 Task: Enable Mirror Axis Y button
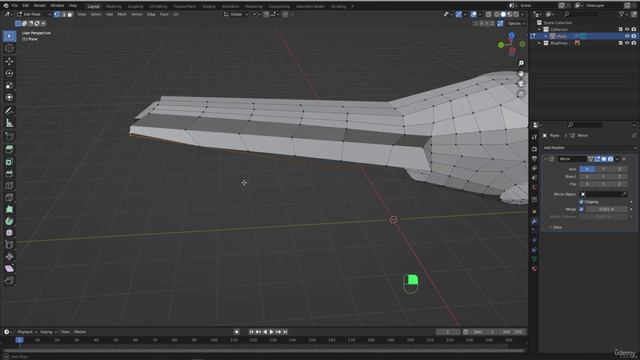point(603,169)
